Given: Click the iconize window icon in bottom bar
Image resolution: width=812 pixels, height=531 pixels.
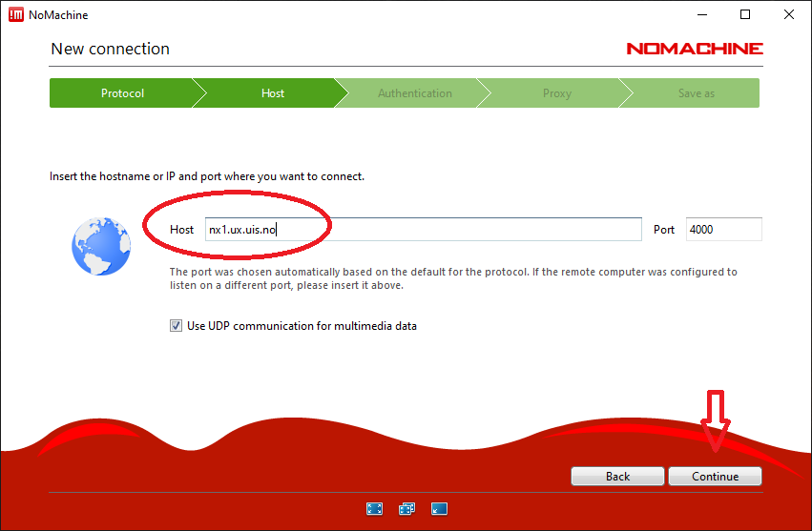Looking at the screenshot, I should tap(439, 509).
